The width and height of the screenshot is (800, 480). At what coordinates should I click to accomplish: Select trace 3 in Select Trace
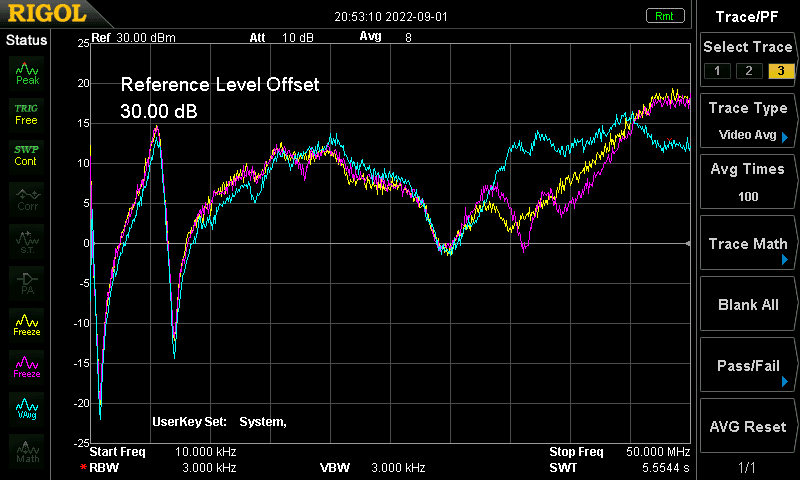[x=781, y=71]
